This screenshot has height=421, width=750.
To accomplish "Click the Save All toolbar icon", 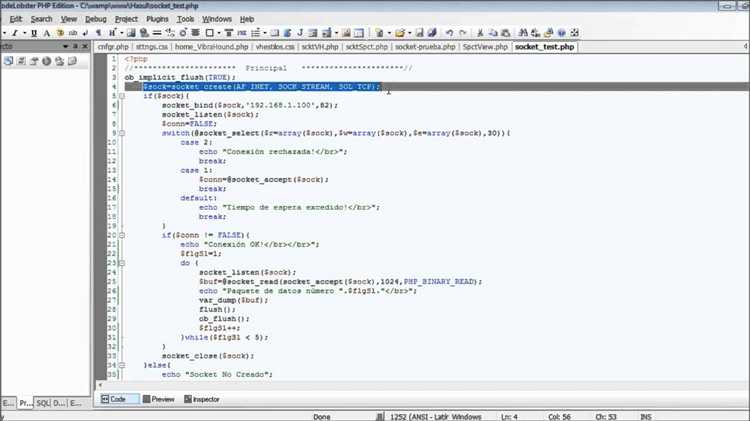I will 432,33.
